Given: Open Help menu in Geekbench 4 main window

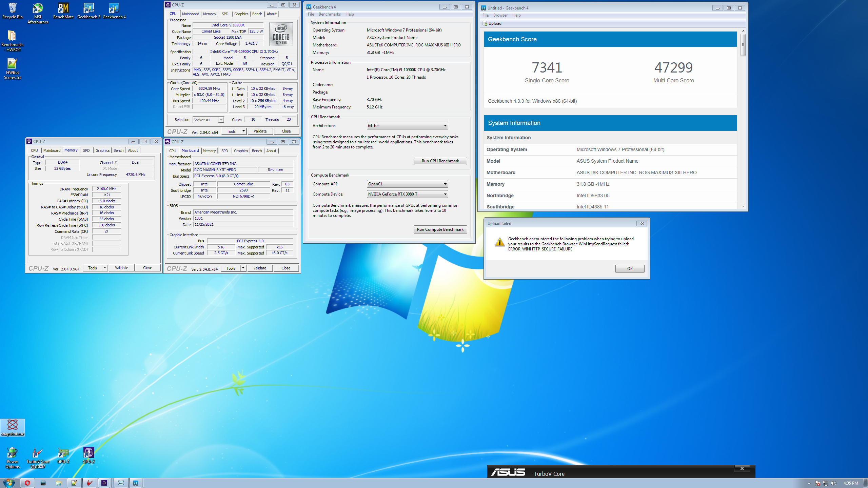Looking at the screenshot, I should 350,14.
